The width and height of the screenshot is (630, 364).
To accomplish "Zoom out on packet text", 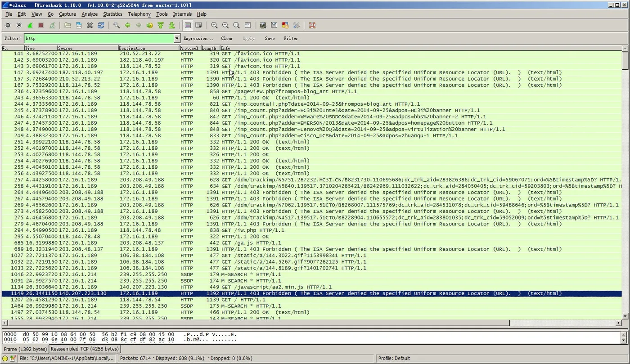I will click(225, 26).
